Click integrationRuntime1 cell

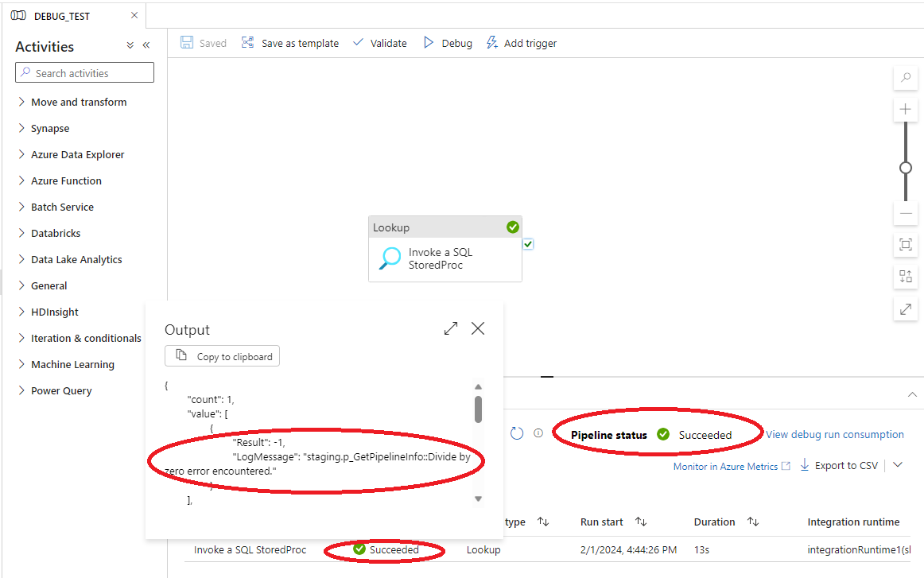(x=859, y=549)
